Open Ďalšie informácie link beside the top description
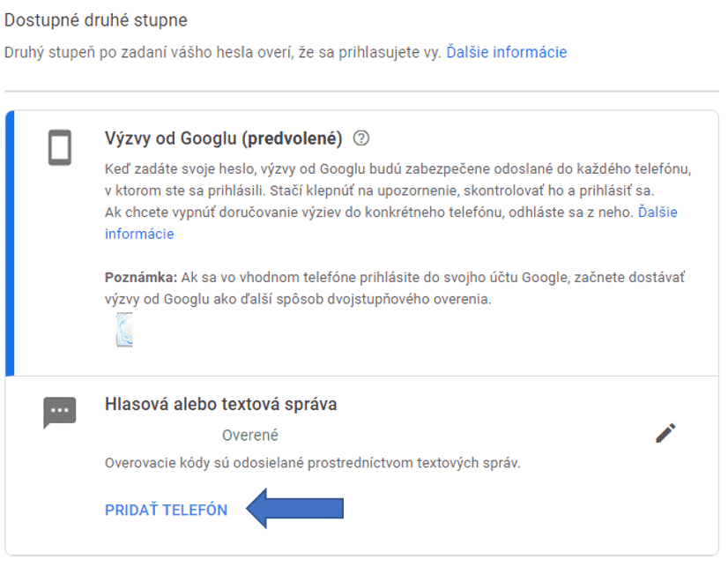 click(506, 52)
